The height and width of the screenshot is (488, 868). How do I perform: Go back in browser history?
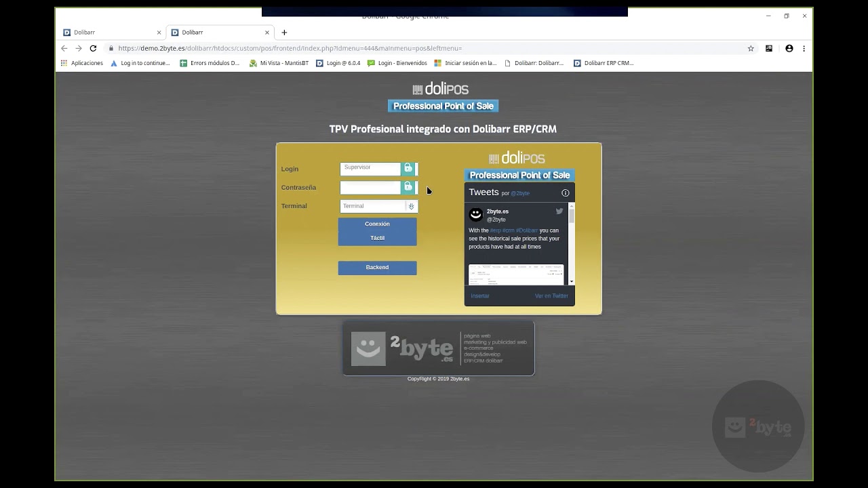[x=64, y=49]
